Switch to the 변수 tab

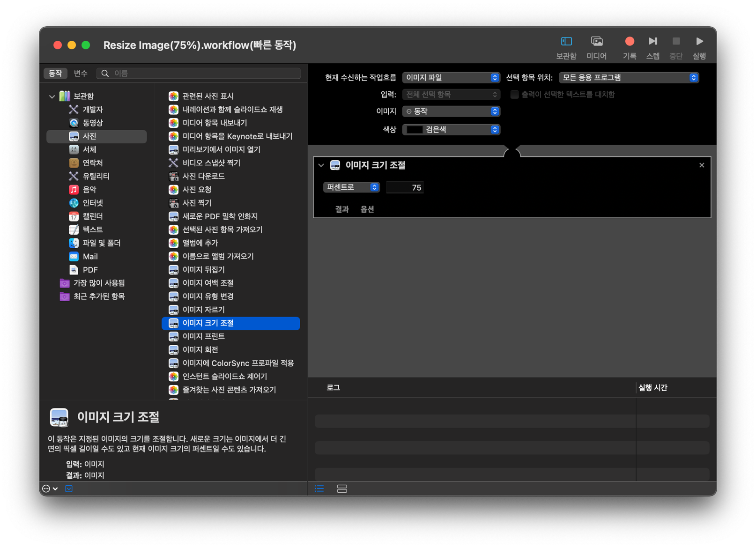click(x=81, y=73)
